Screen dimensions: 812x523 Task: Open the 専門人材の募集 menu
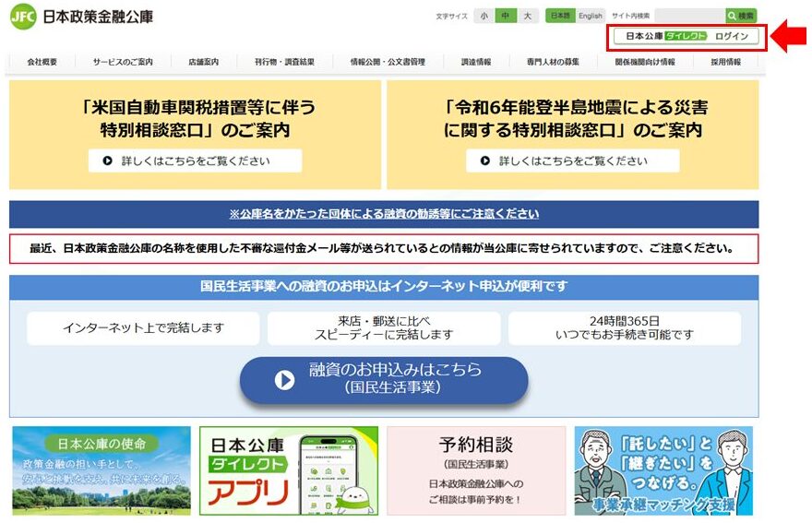pos(553,62)
